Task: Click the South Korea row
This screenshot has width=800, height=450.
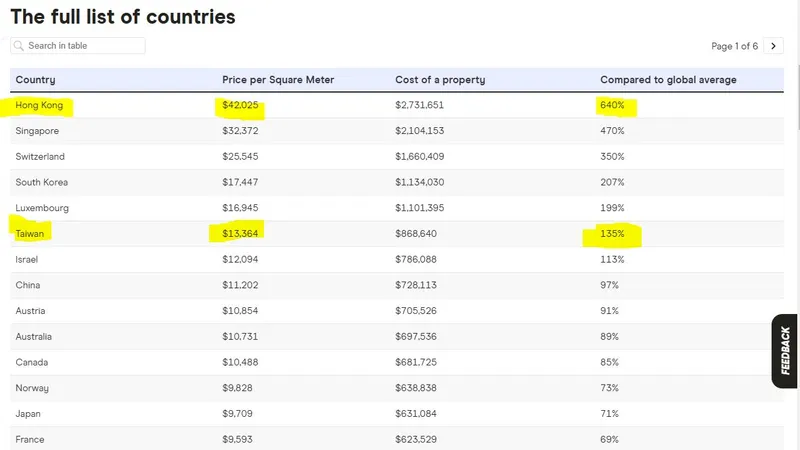Action: (x=43, y=182)
